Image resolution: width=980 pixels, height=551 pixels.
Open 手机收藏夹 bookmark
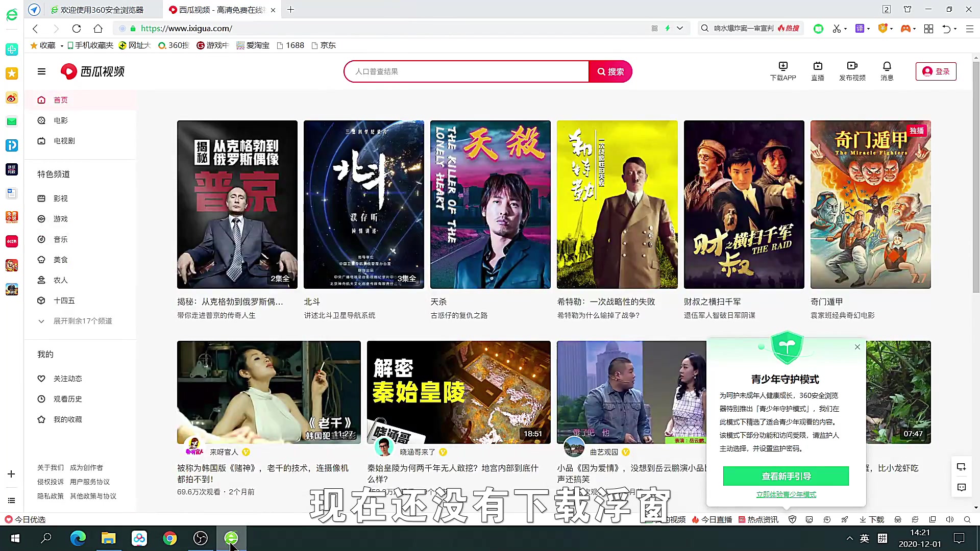pos(90,45)
